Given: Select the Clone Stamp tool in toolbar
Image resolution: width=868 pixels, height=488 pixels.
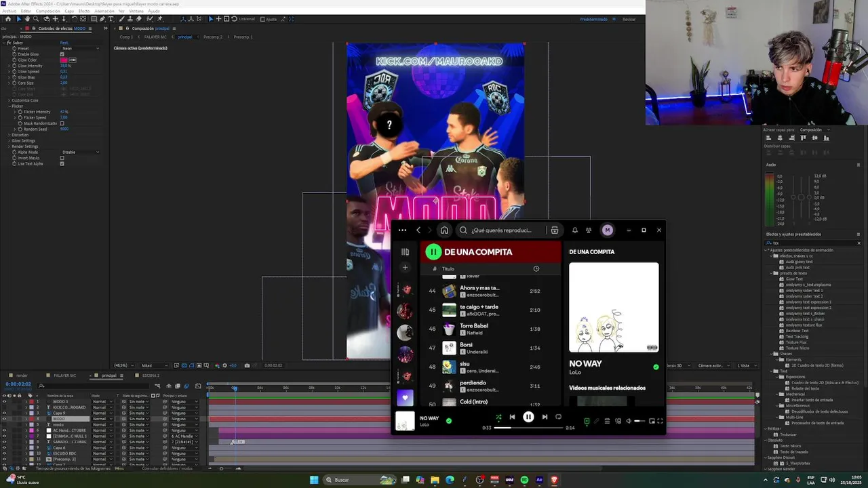Looking at the screenshot, I should click(130, 19).
